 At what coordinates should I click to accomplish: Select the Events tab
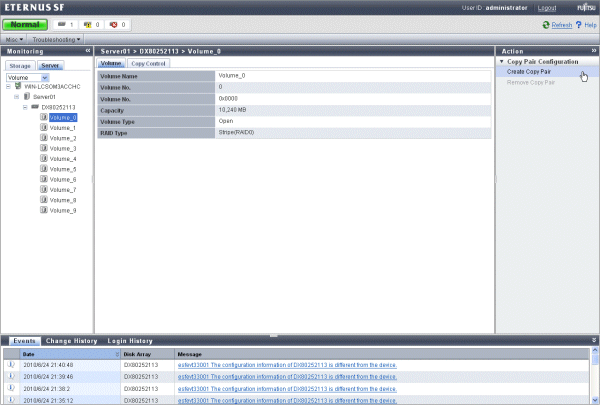[24, 341]
